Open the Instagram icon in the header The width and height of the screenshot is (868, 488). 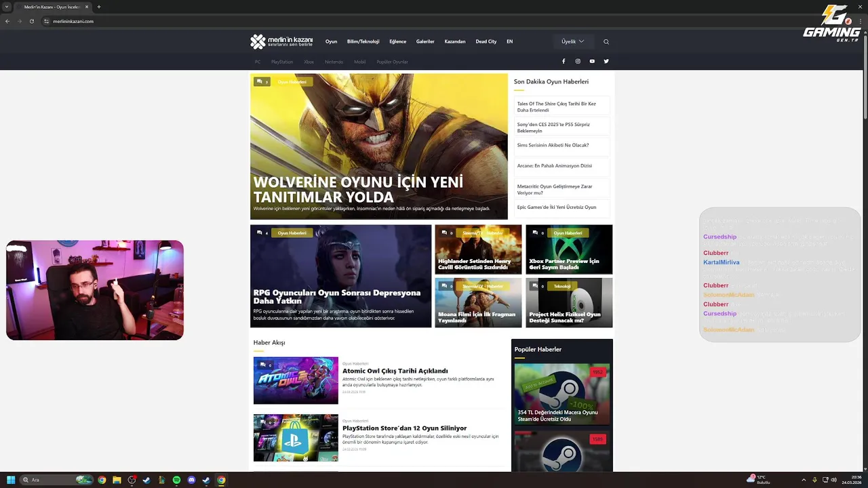[578, 61]
